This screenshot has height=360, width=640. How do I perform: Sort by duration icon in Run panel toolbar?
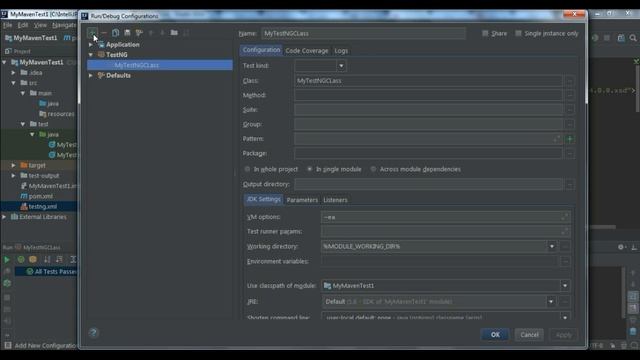[59, 260]
